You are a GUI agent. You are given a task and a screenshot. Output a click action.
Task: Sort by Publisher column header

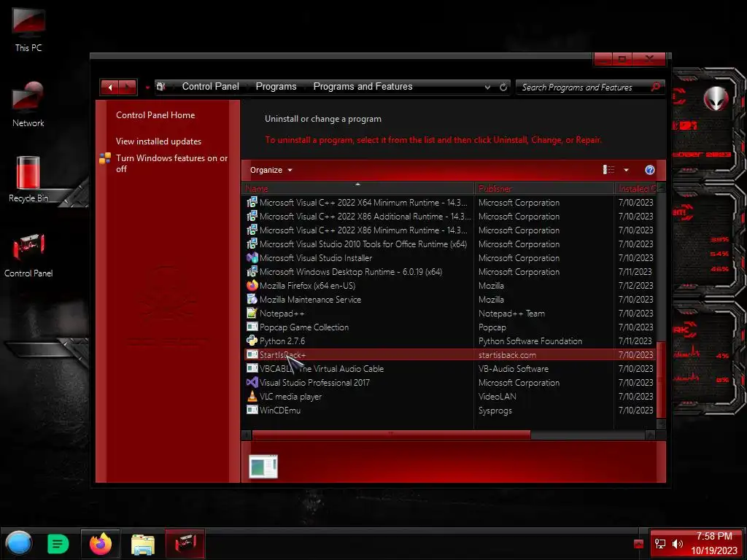tap(544, 188)
